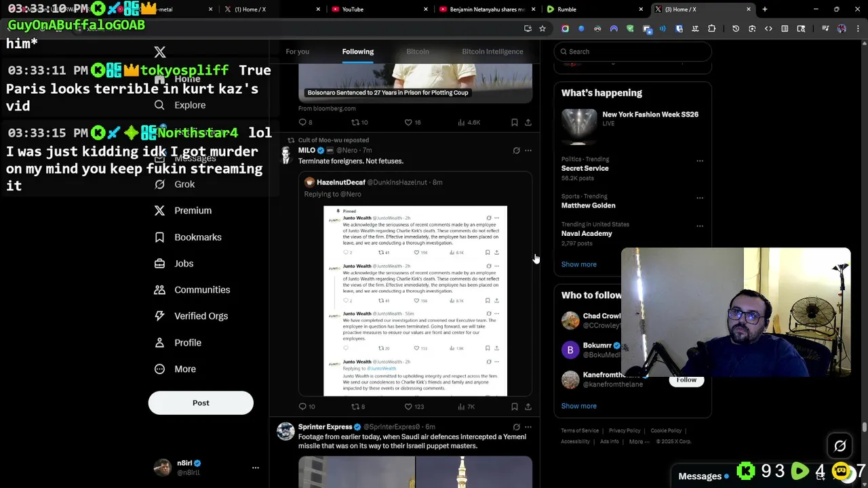Repost the MILO post with 8 reposts
868x488 pixels.
[358, 407]
